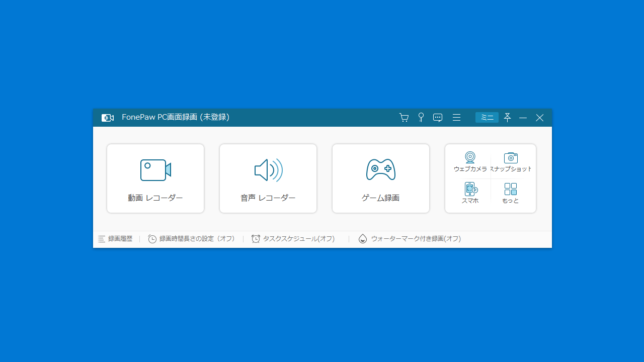Viewport: 644px width, 362px height.
Task: Toggle ウォーターマーク付き録画 watermark recording
Action: pos(410,239)
